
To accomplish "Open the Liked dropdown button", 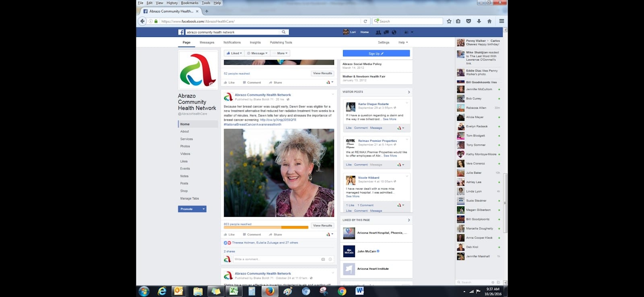I will (234, 53).
